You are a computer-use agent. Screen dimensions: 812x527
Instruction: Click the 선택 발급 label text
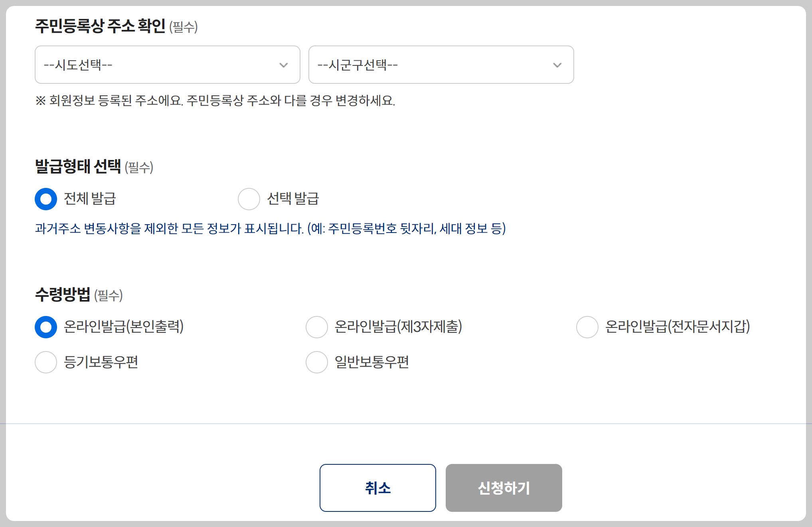tap(294, 199)
